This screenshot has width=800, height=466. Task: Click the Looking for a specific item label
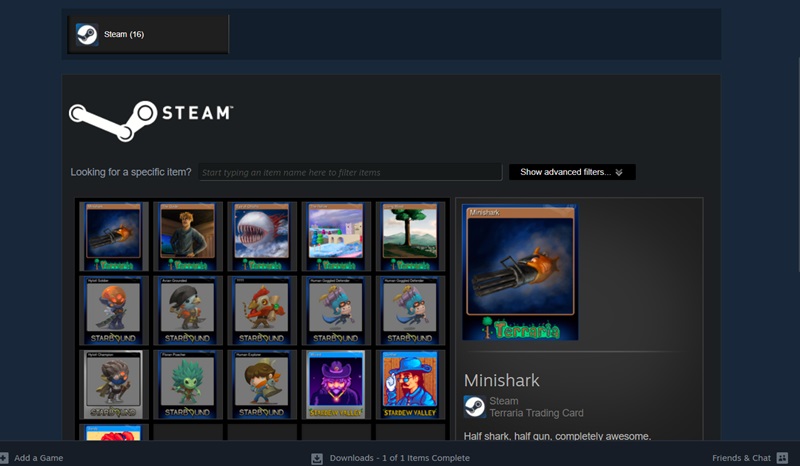point(131,172)
